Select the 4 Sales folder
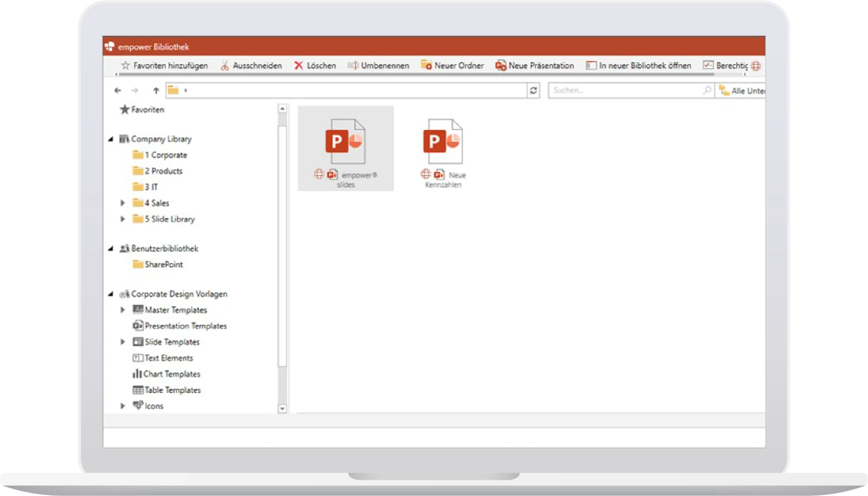 click(150, 203)
